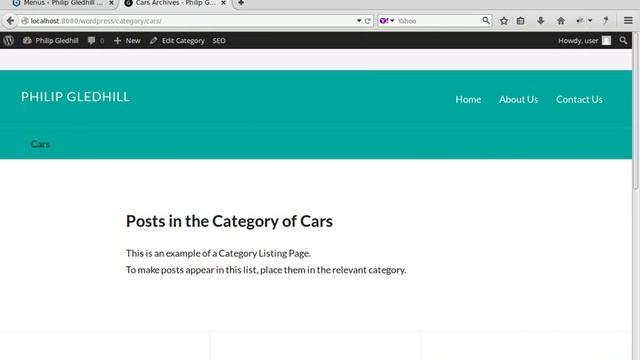Viewport: 640px width, 360px height.
Task: Select the Cars Archives browser tab
Action: point(175,3)
